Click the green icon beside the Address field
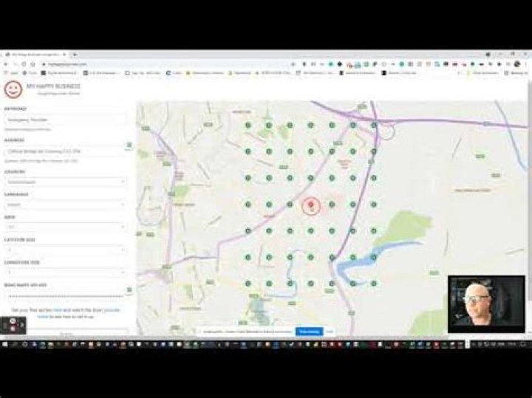Viewport: 532px width, 398px height. point(129,145)
